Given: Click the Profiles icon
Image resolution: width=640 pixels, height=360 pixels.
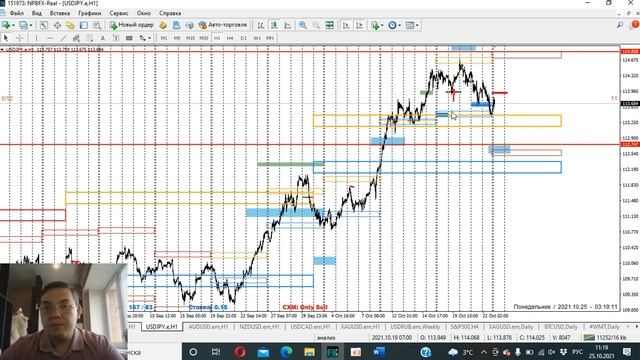Looking at the screenshot, I should pos(24,25).
